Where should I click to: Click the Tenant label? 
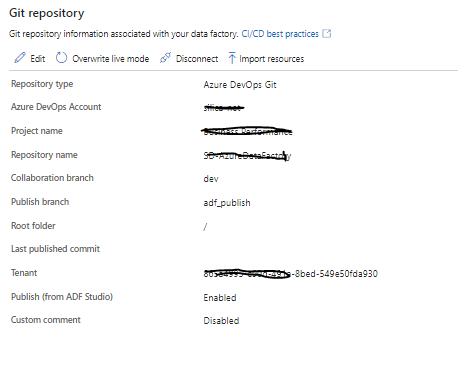(24, 273)
